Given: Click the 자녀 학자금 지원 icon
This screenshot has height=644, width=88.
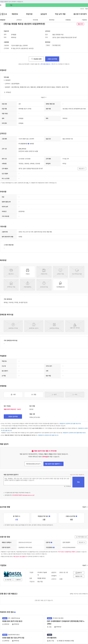Looking at the screenshot, I should click(x=77, y=272).
